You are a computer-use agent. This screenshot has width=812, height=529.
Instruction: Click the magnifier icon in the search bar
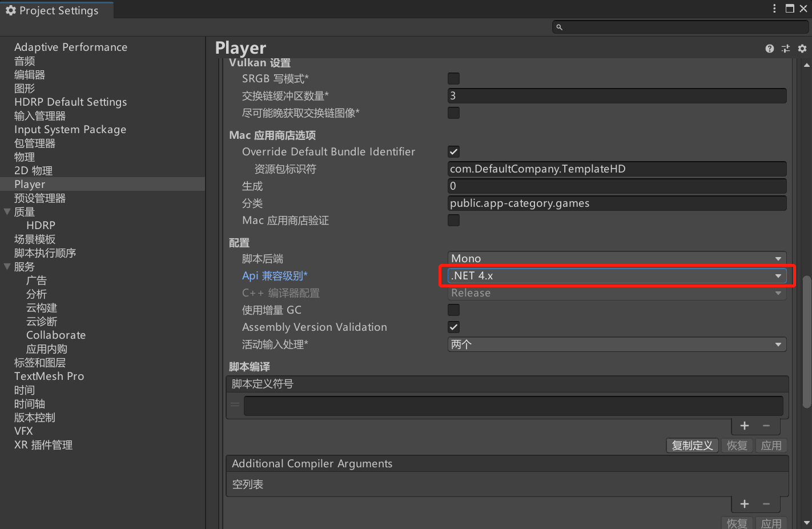[559, 26]
